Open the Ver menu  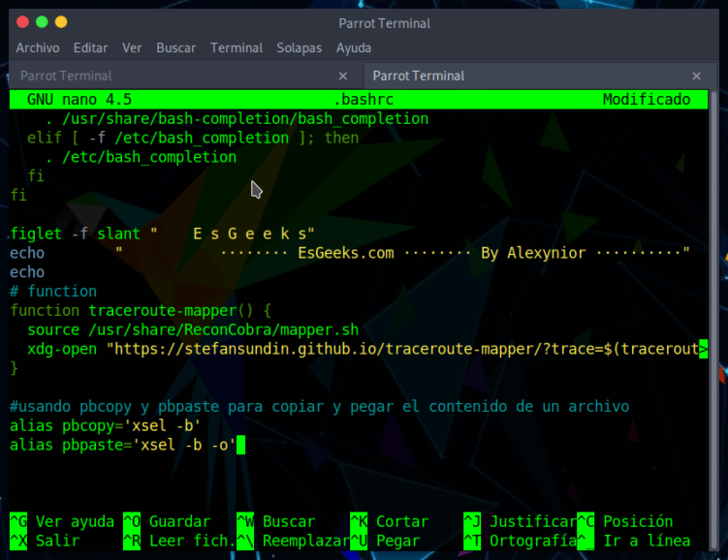132,47
